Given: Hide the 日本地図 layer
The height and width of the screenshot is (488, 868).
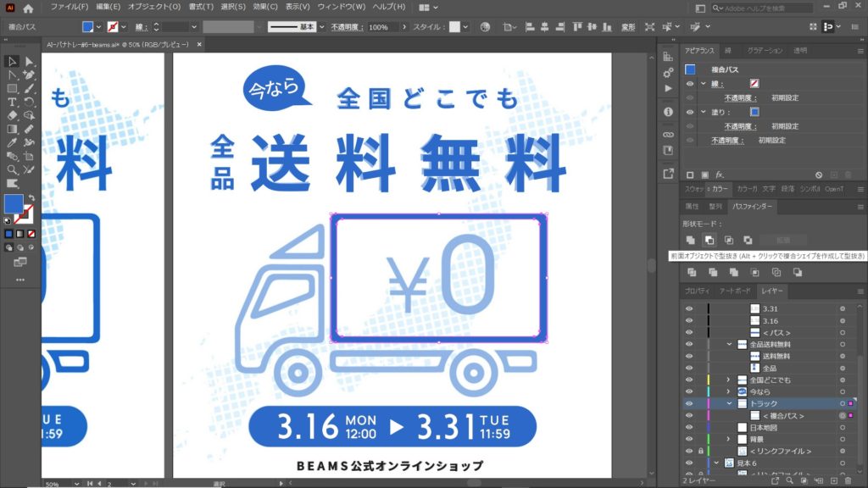Looking at the screenshot, I should [x=689, y=427].
